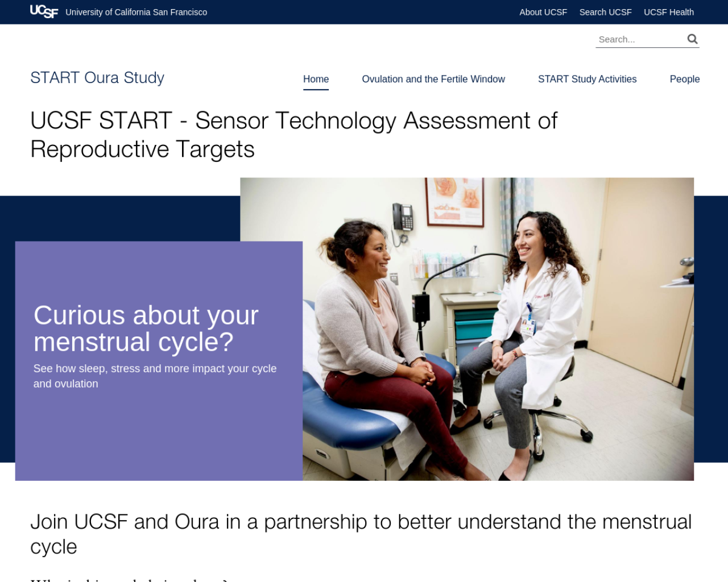
Task: Click the anatomy poster in the photo
Action: [455, 201]
